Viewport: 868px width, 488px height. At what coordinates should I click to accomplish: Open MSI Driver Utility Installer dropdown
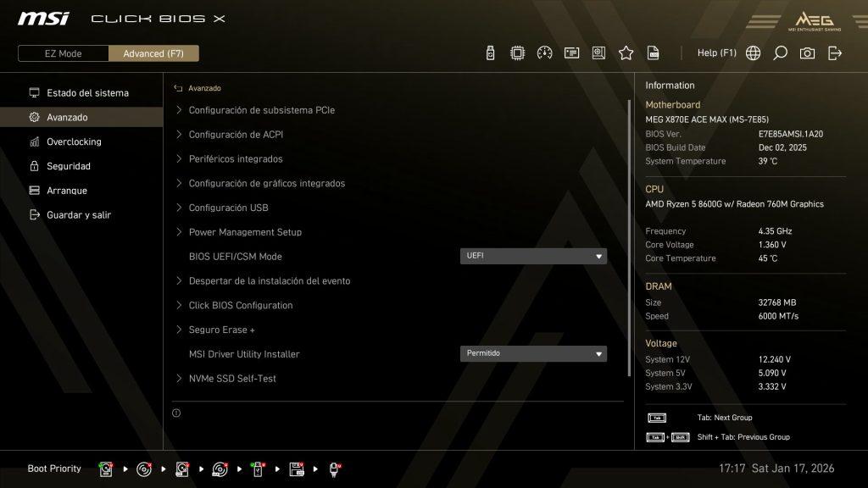point(533,353)
